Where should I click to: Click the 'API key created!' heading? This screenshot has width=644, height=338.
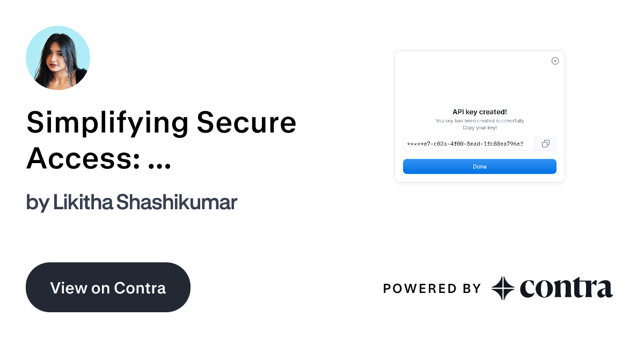(479, 112)
